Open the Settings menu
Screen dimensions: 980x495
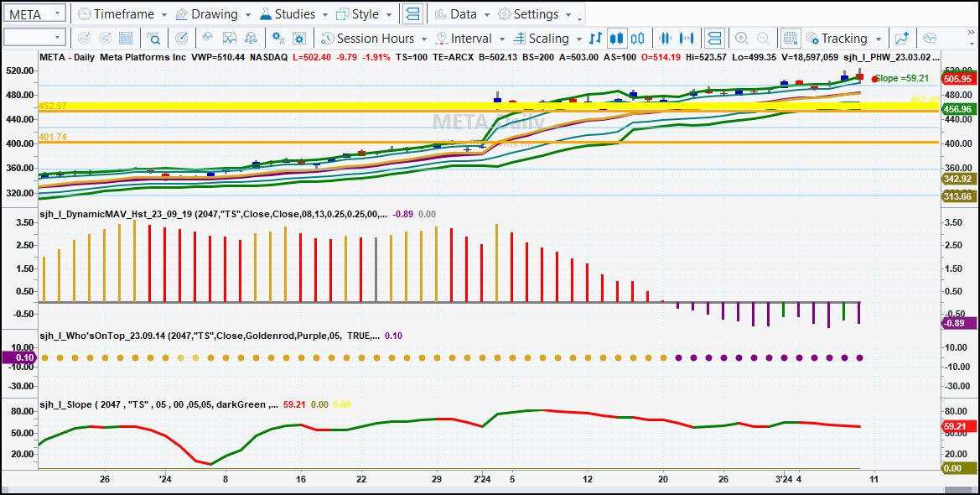[x=535, y=13]
